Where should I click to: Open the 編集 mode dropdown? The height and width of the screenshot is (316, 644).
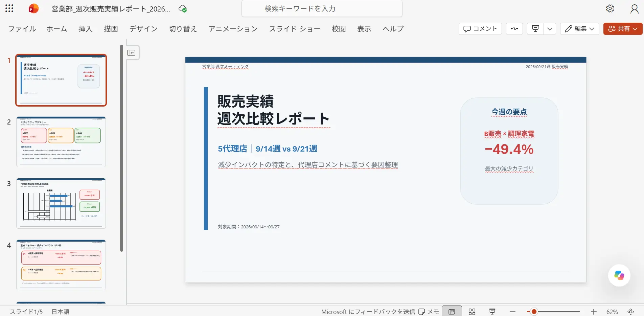(580, 29)
